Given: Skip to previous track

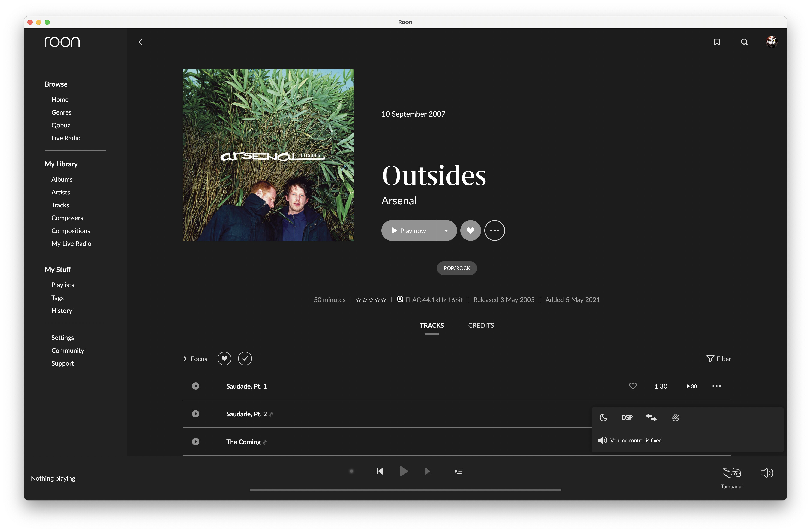Looking at the screenshot, I should (380, 471).
